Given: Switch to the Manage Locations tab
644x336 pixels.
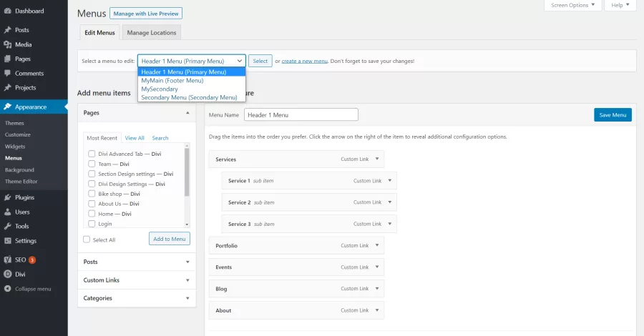Looking at the screenshot, I should point(152,32).
